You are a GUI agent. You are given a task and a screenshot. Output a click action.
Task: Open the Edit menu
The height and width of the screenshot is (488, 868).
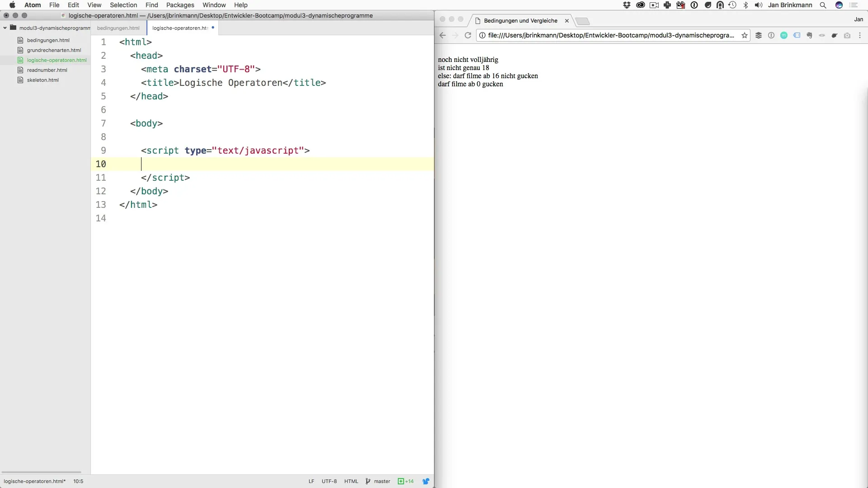[73, 5]
